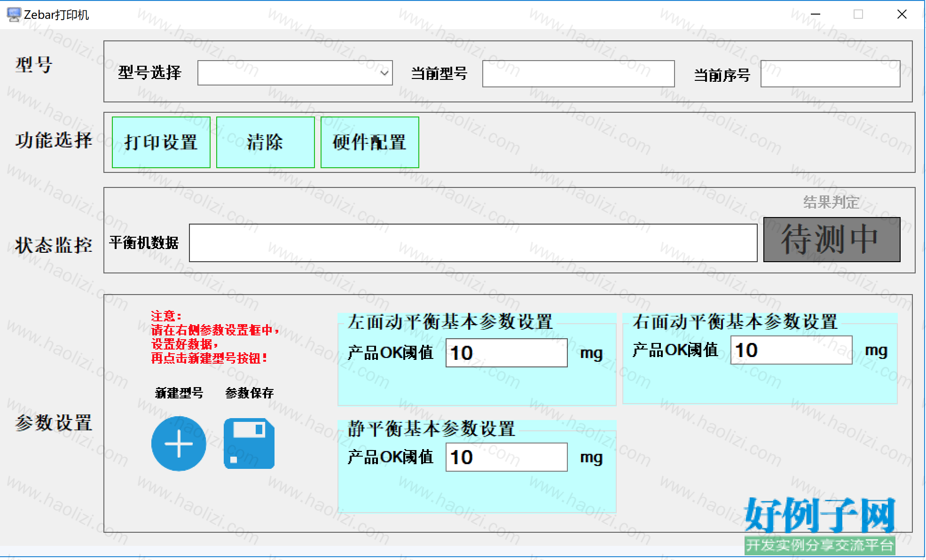Open the 打印设置 function

coord(161,142)
